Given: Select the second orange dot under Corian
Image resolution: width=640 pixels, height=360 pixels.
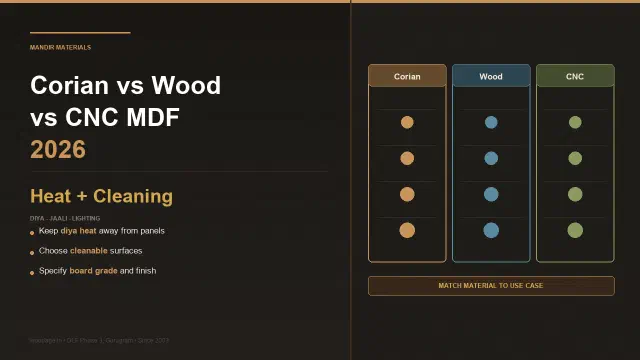Looking at the screenshot, I should pos(407,158).
